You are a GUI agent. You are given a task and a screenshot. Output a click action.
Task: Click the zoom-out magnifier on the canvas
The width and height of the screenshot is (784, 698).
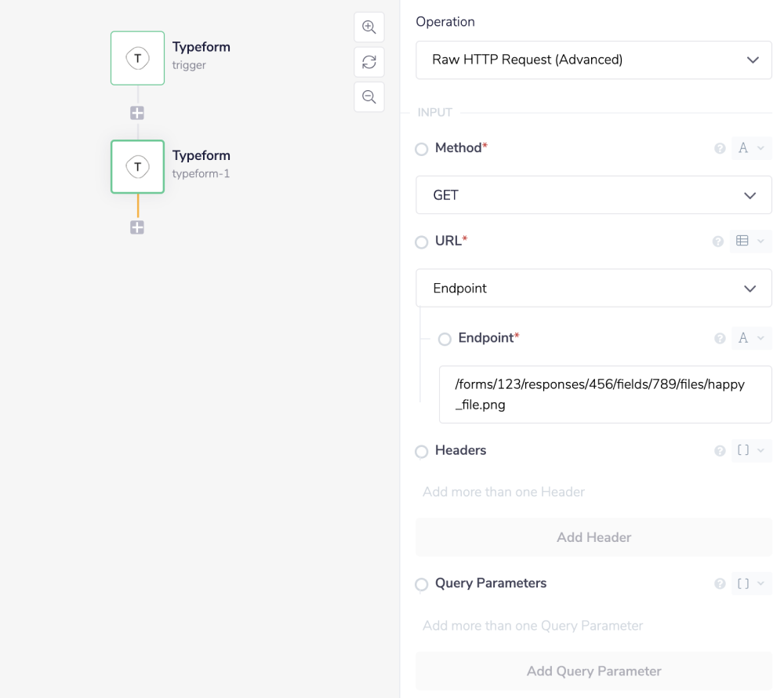(368, 96)
